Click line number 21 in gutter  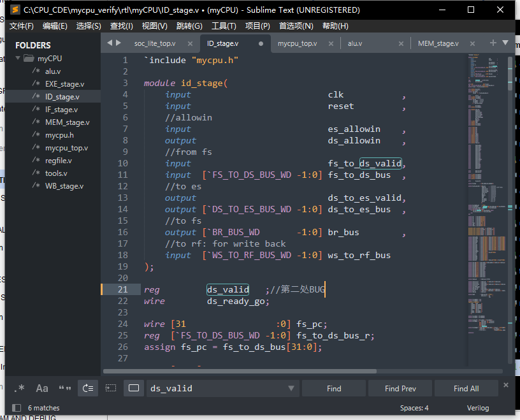[123, 289]
